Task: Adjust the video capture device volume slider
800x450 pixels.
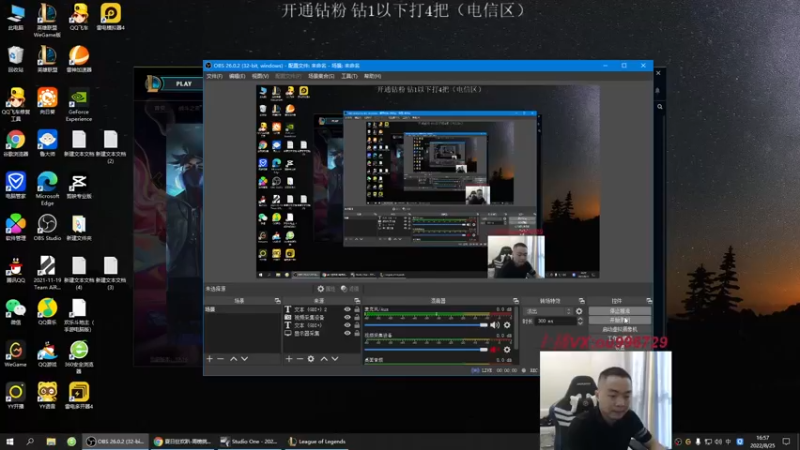Action: 426,349
